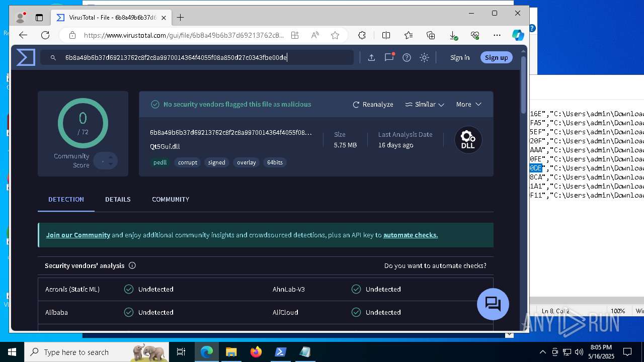Screen dimensions: 644x362
Task: Open the automate checks link
Action: [411, 235]
